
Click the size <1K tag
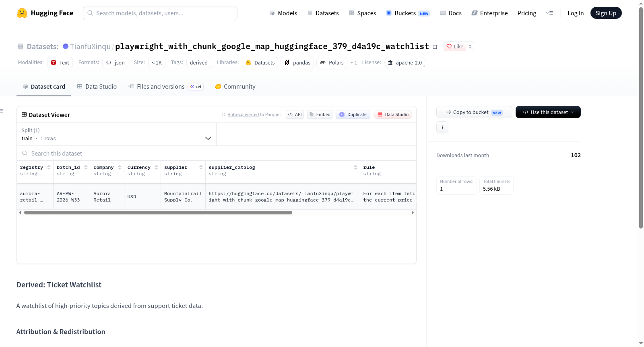[157, 62]
